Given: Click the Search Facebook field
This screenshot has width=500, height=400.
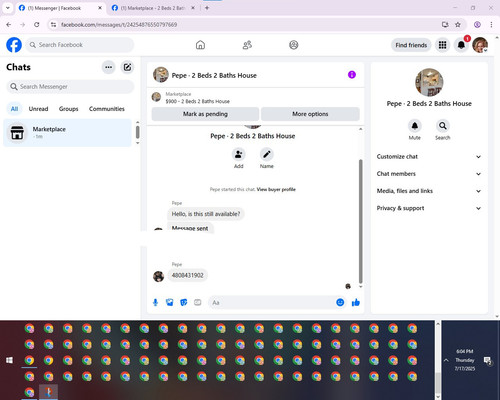Looking at the screenshot, I should tap(80, 45).
